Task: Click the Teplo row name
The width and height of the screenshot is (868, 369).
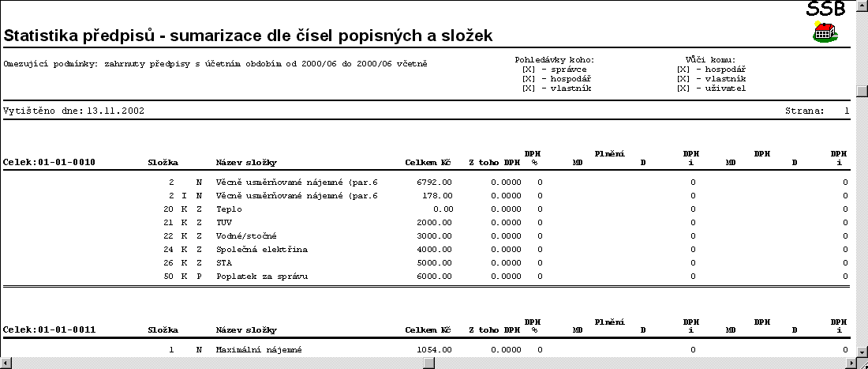Action: (229, 209)
